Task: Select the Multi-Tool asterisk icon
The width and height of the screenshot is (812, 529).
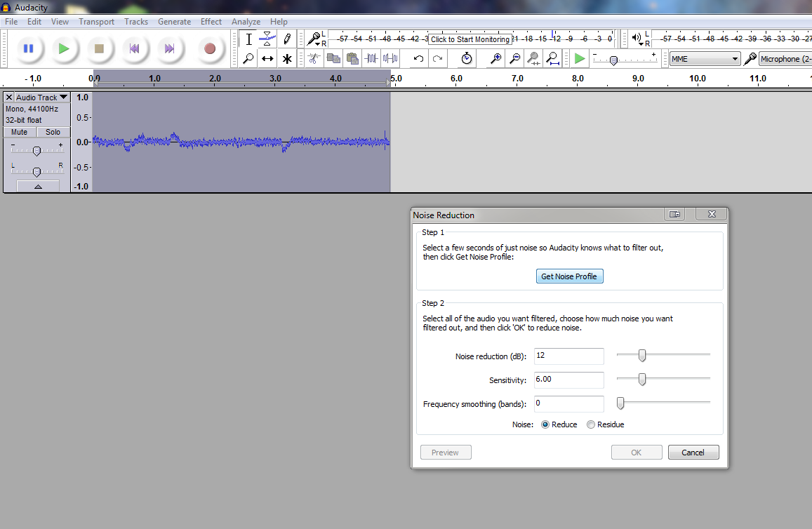Action: (x=286, y=58)
